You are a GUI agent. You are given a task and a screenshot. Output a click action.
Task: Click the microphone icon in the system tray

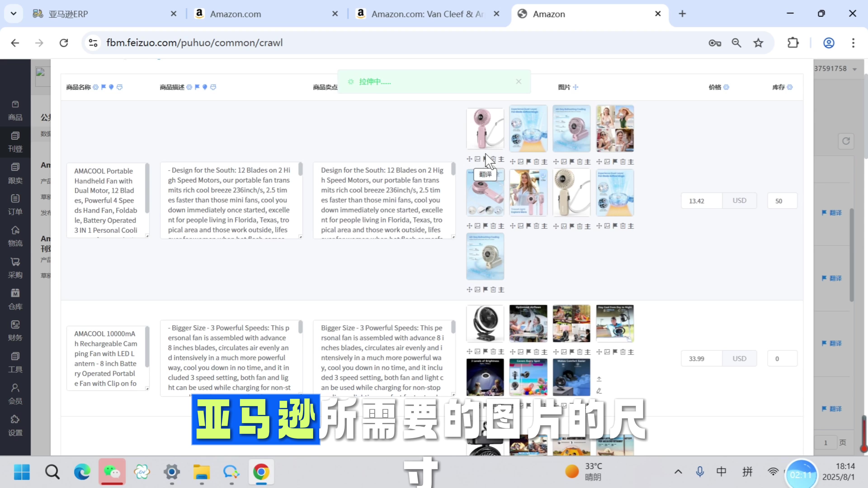point(700,472)
